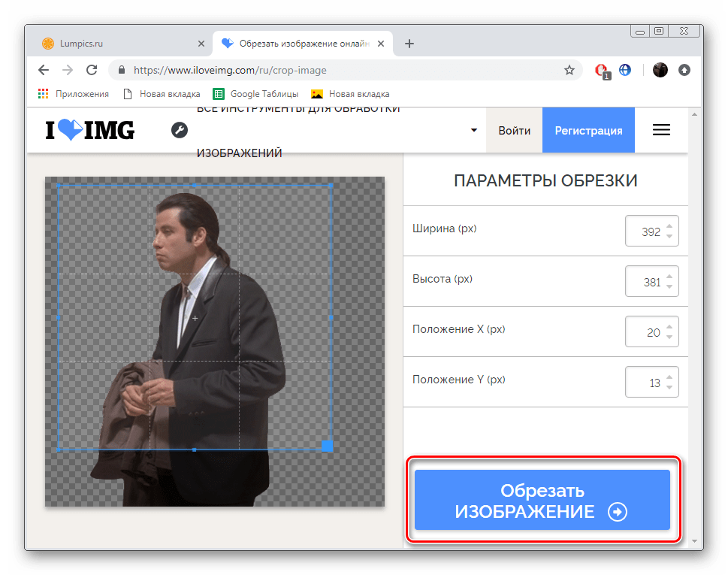Screen dimensions: 728x575
Task: Close the Lumpics.ru tab
Action: point(201,44)
